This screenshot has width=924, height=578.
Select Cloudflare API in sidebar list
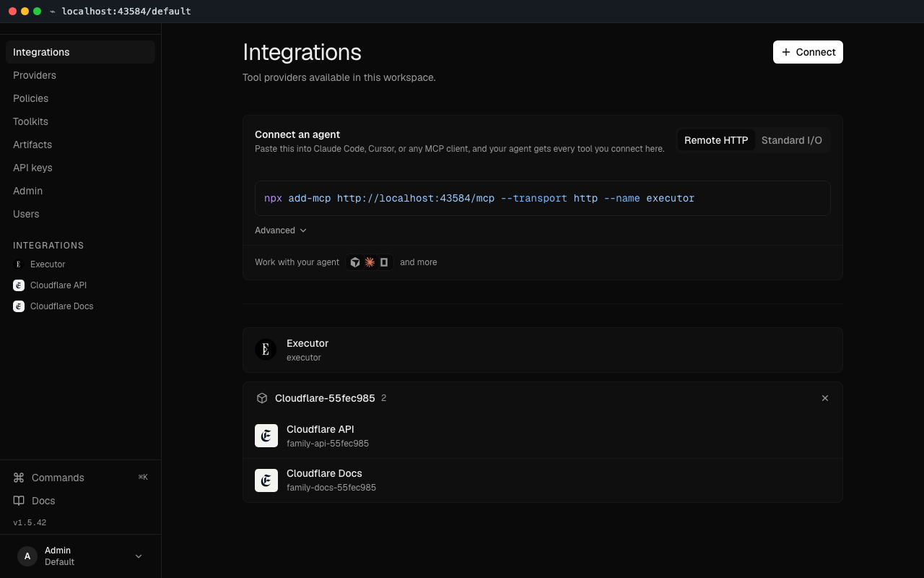click(80, 285)
